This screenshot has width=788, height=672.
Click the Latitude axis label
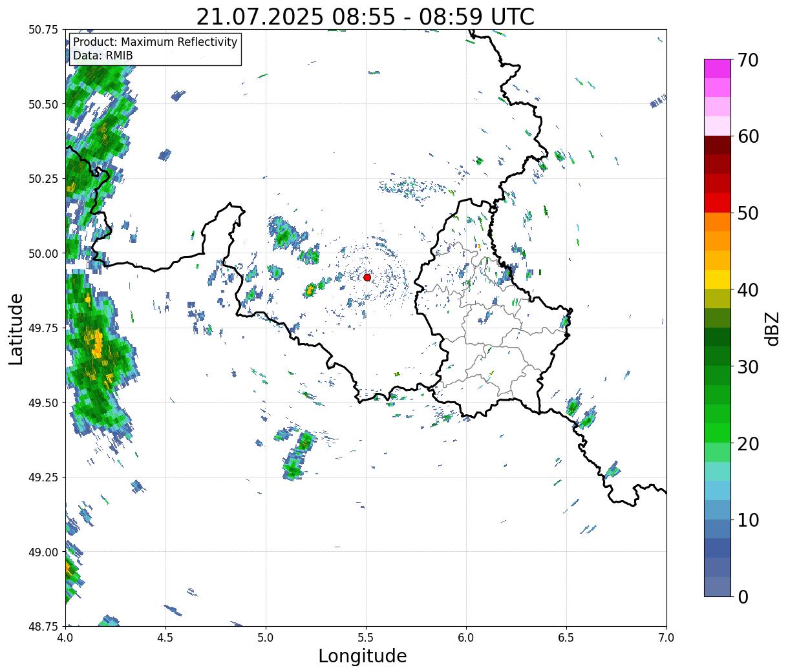point(17,328)
